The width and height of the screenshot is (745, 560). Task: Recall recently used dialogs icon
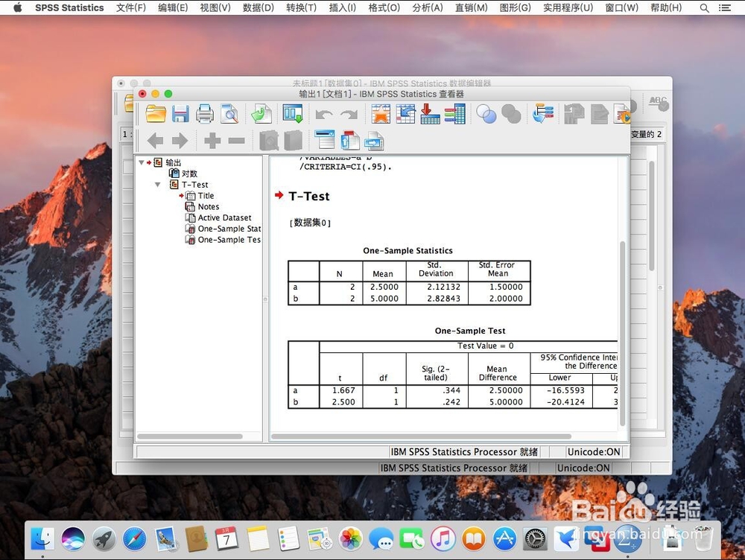pos(292,114)
